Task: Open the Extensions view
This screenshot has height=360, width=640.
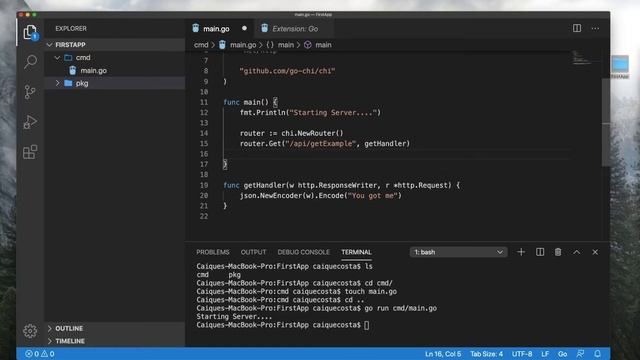Action: pos(30,152)
